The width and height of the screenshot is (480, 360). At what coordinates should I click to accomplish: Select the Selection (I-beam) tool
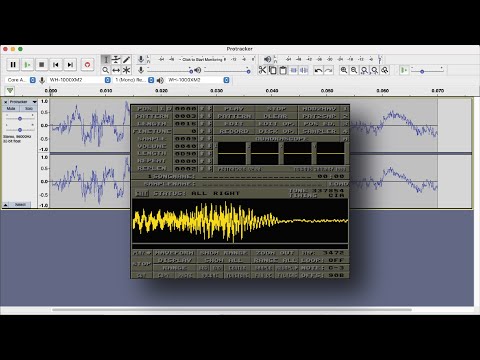[106, 60]
